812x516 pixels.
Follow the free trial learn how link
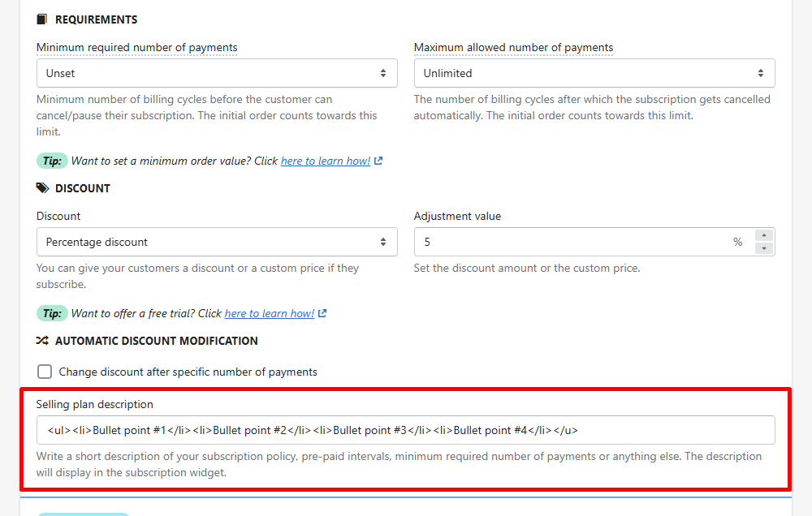pyautogui.click(x=270, y=313)
